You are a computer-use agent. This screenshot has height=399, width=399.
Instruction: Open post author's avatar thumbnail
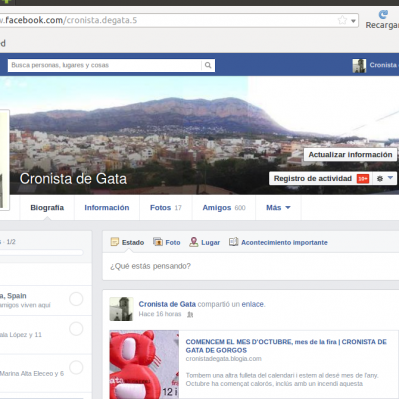click(x=121, y=309)
